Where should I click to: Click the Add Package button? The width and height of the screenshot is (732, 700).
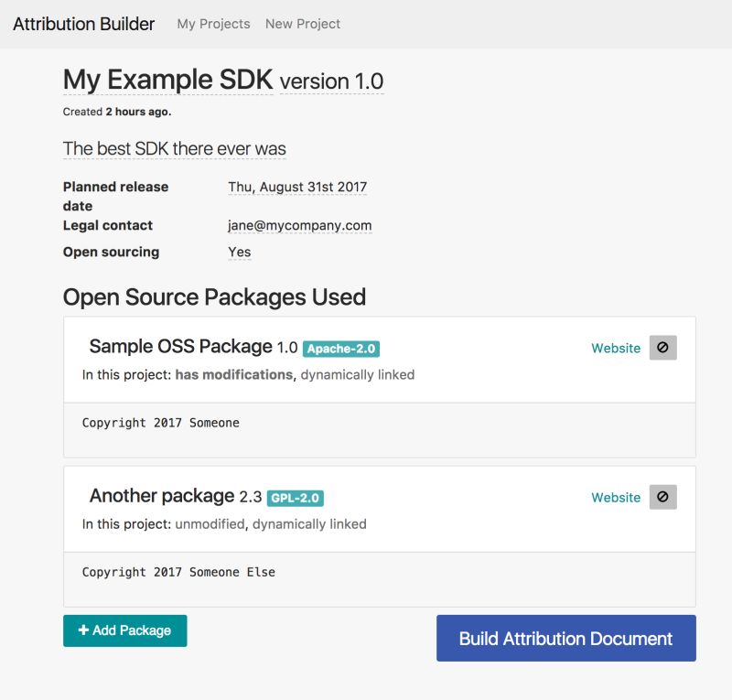pos(124,630)
